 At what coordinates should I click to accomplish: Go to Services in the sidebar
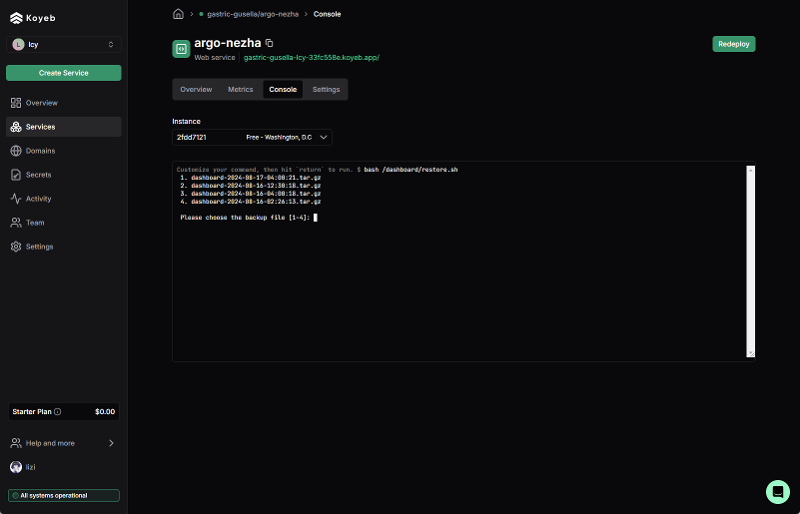point(64,127)
